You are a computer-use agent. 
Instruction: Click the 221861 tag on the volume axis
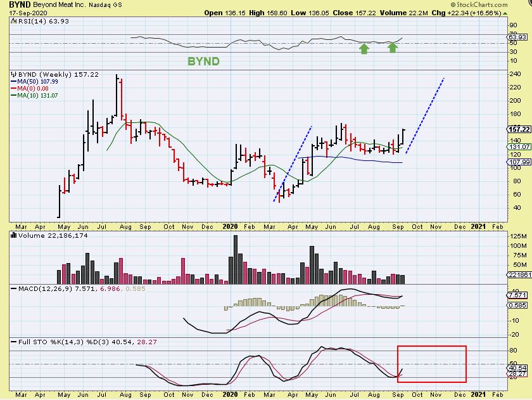point(519,274)
